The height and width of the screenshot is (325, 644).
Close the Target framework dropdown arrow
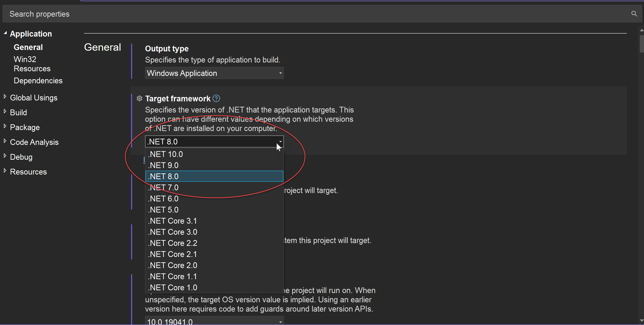coord(280,142)
